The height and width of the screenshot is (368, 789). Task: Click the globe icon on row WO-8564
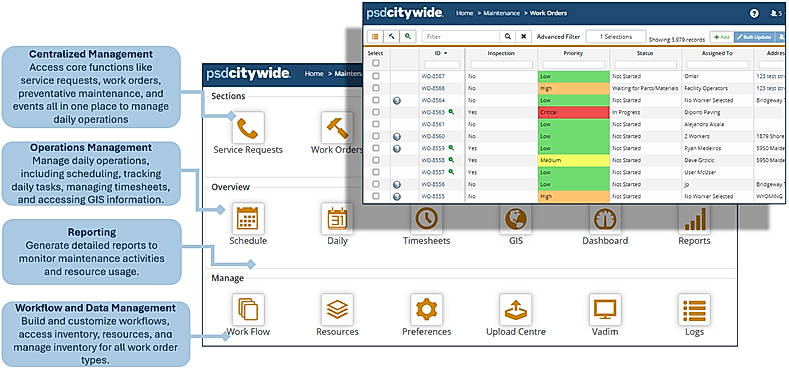pyautogui.click(x=397, y=100)
